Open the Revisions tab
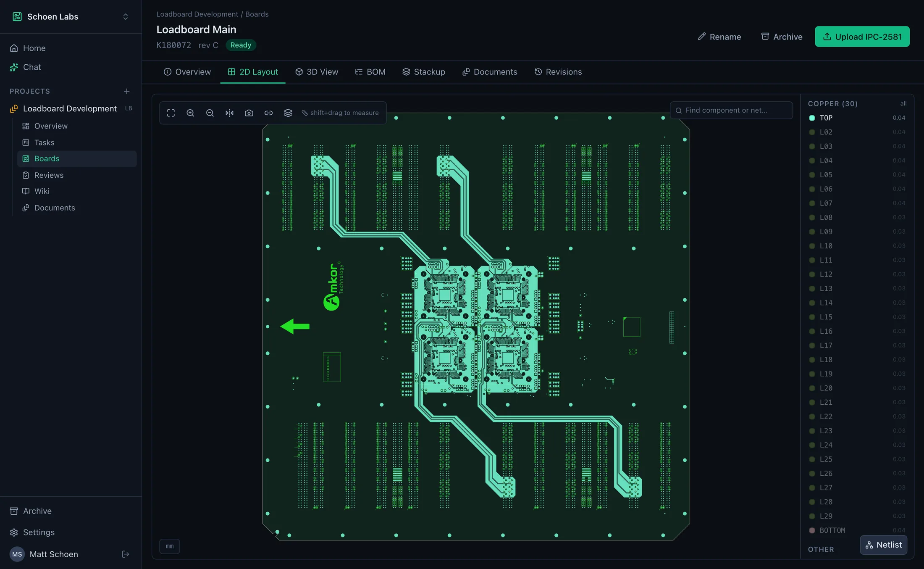Image resolution: width=924 pixels, height=569 pixels. pyautogui.click(x=558, y=72)
